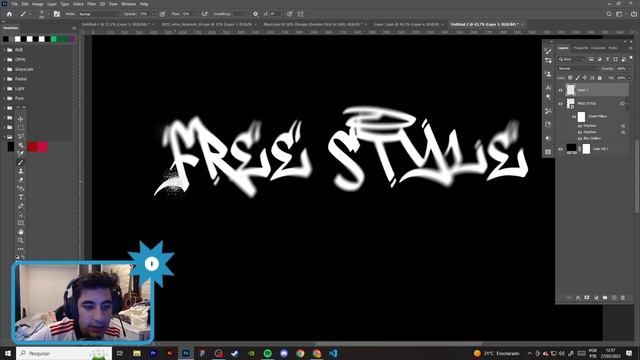Click the Create new group folder icon

(x=605, y=298)
